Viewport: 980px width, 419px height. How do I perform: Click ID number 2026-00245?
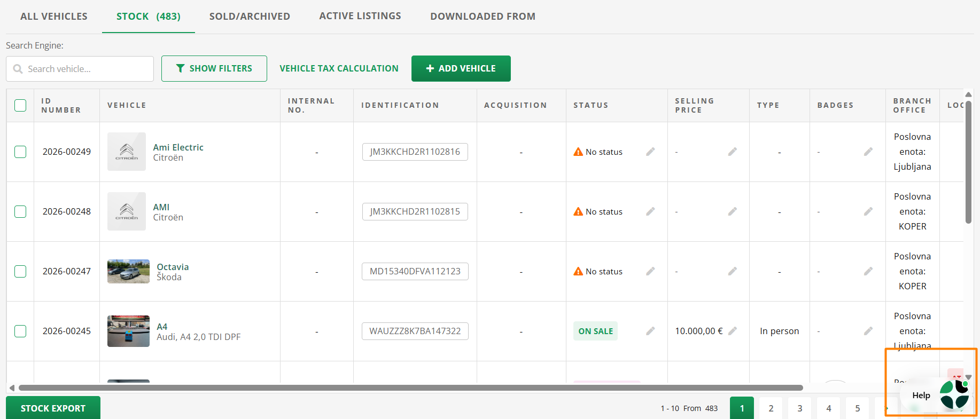[67, 331]
